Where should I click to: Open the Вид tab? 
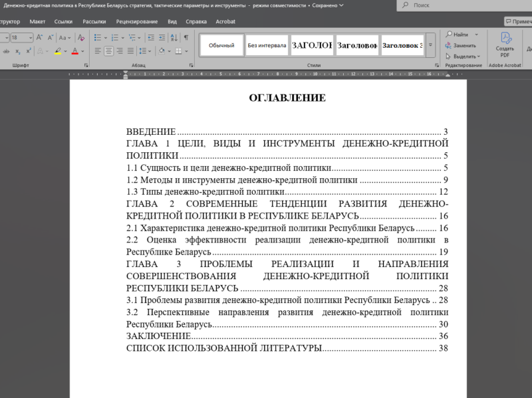pos(172,21)
